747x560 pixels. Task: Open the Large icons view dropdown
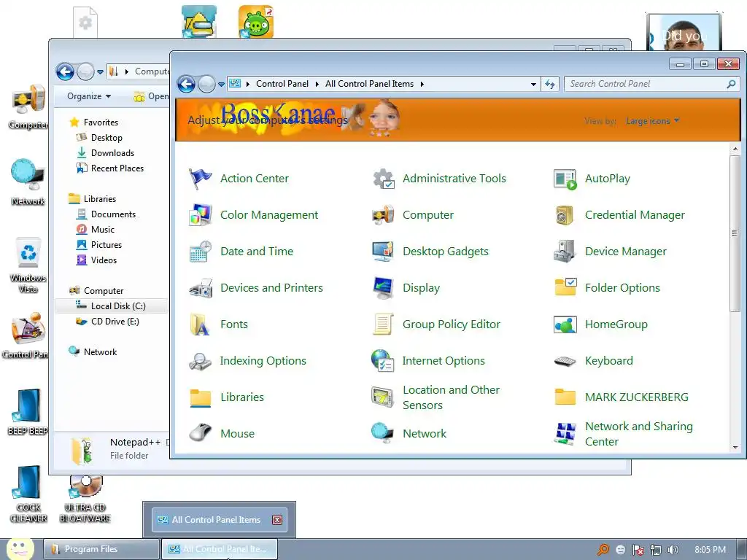(652, 121)
